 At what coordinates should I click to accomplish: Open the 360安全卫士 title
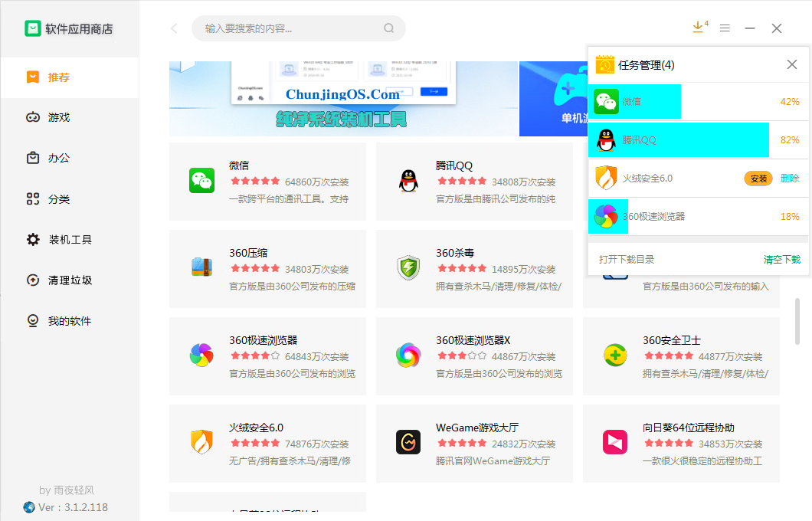pos(672,340)
